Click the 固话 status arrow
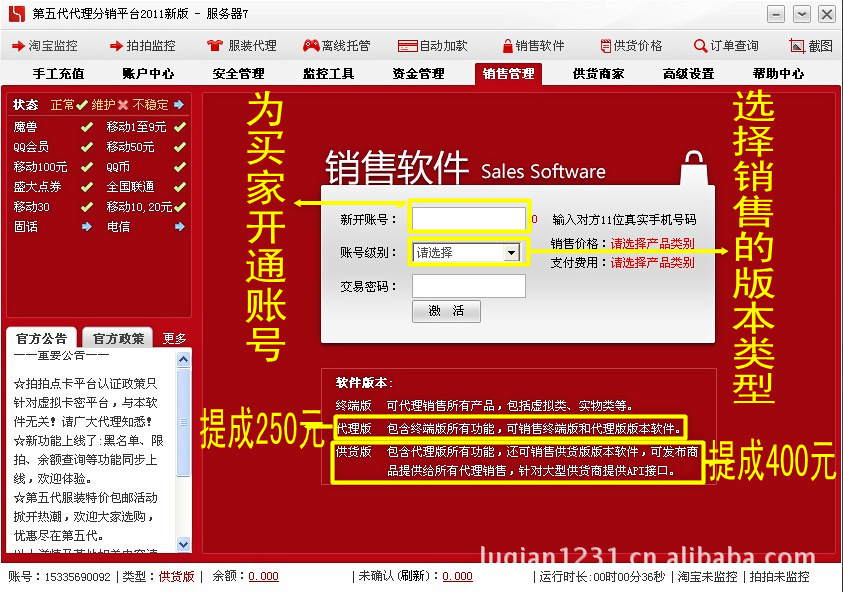This screenshot has width=843, height=592. 87,227
